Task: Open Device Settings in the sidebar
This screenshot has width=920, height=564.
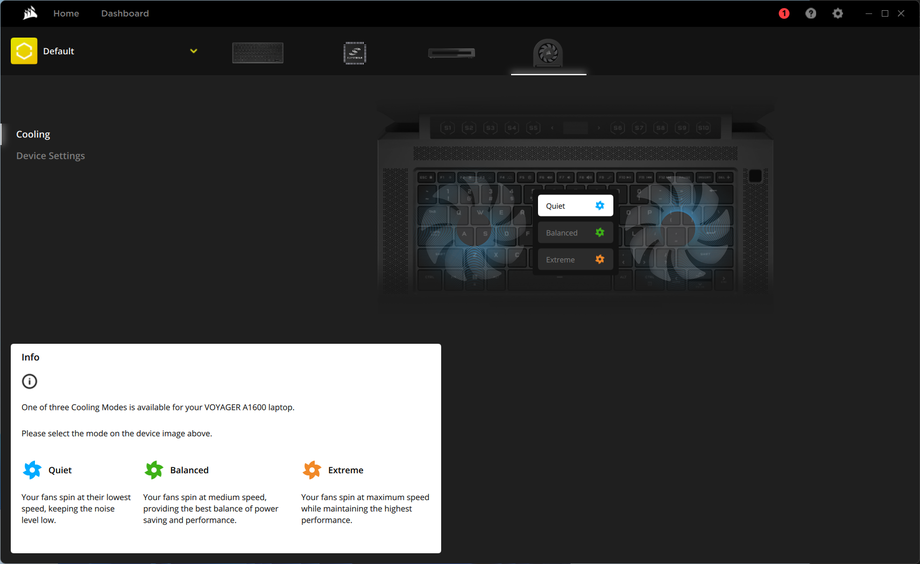Action: point(50,156)
